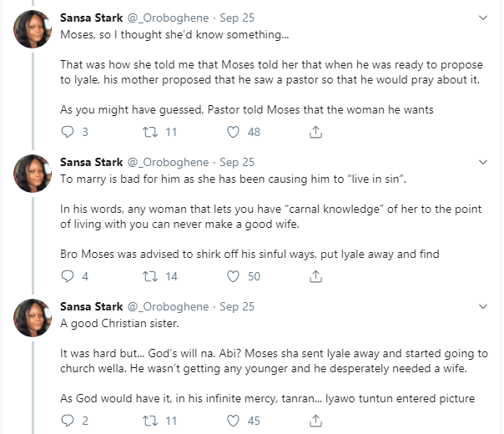
Task: Click the first tweet's profile avatar
Action: [x=34, y=30]
